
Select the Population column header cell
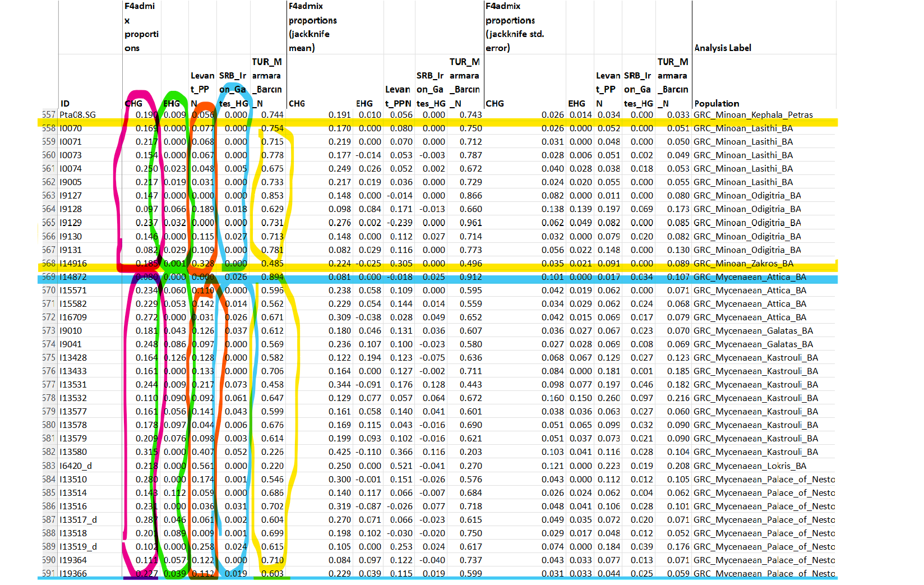point(717,104)
